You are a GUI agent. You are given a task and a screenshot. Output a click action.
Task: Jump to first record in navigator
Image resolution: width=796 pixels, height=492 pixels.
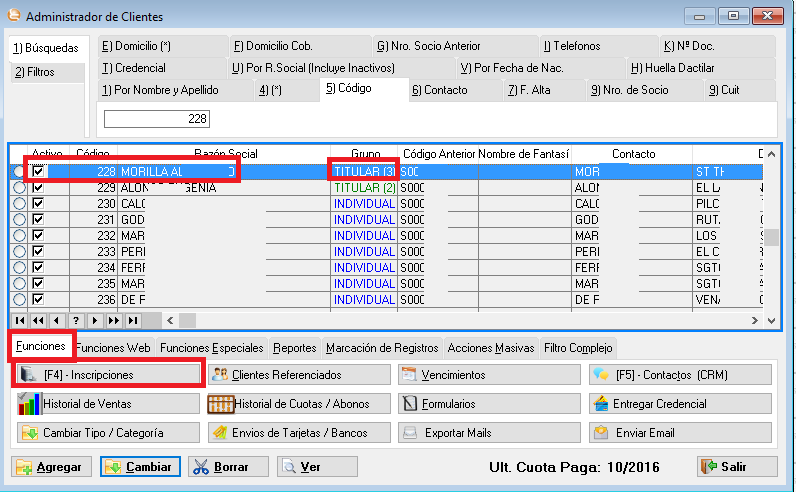(x=20, y=321)
